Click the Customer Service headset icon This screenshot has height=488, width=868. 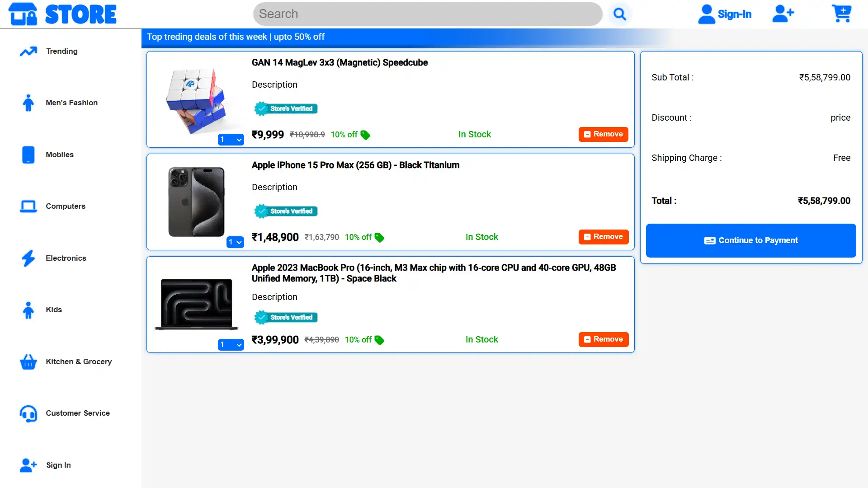click(x=28, y=413)
